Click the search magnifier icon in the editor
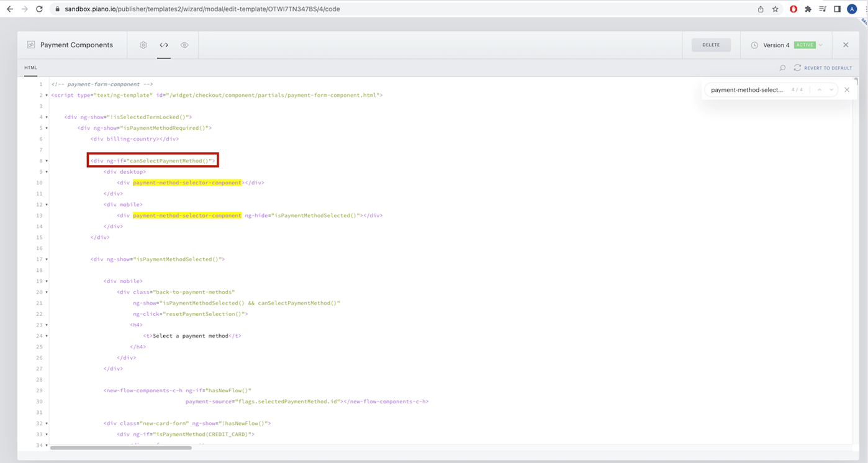Viewport: 868px width, 463px height. click(x=782, y=68)
